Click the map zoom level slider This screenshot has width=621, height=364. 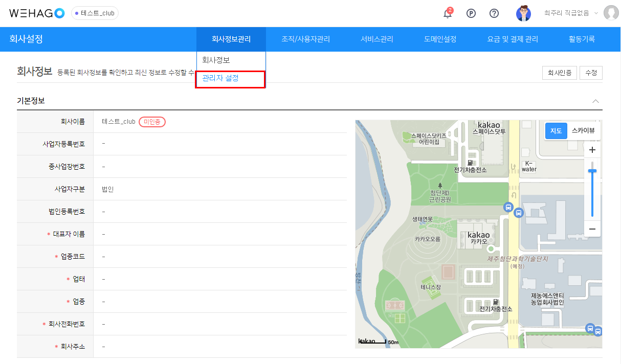point(592,189)
